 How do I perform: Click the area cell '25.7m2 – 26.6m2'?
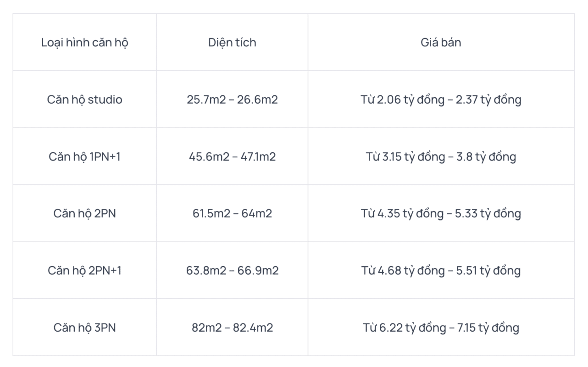(232, 100)
